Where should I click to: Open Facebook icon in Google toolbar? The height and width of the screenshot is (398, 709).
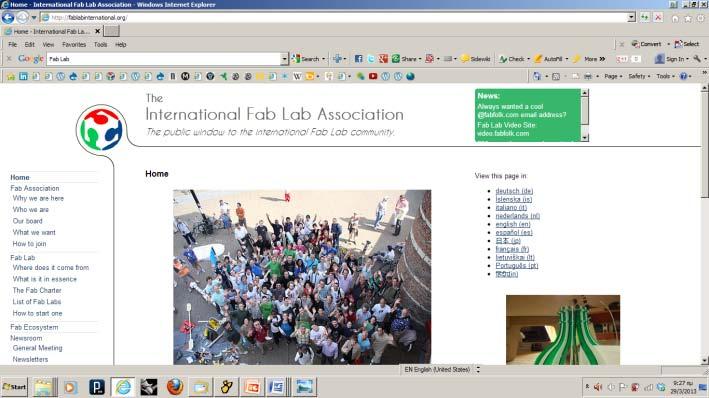(x=358, y=59)
